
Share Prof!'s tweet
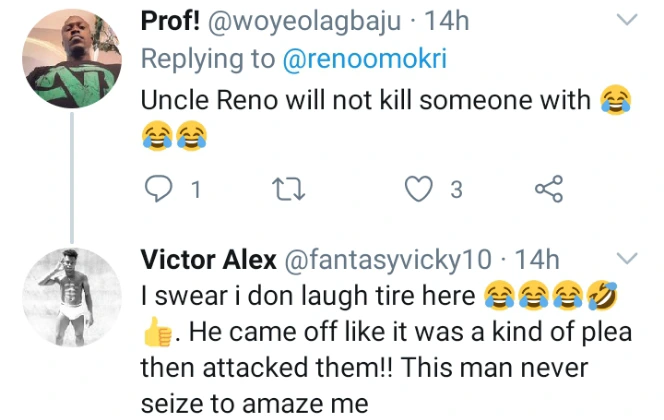click(548, 190)
